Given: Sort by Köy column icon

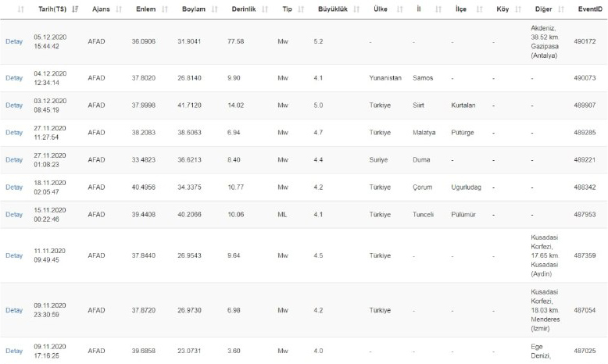Looking at the screenshot, I should (x=518, y=9).
